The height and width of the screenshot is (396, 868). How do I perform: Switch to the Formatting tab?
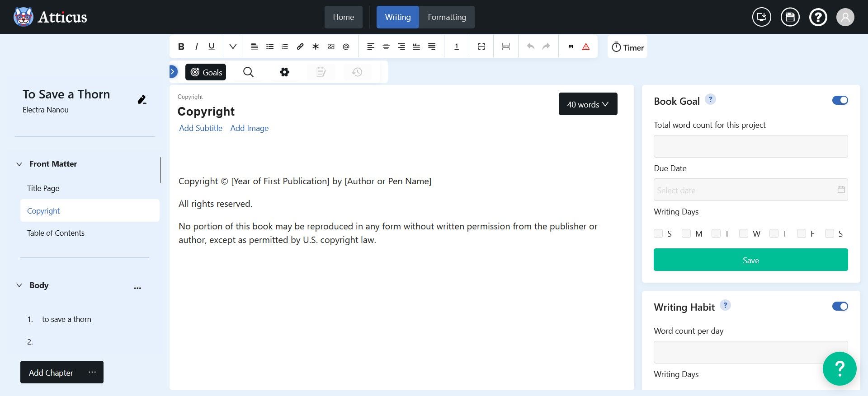click(x=447, y=17)
